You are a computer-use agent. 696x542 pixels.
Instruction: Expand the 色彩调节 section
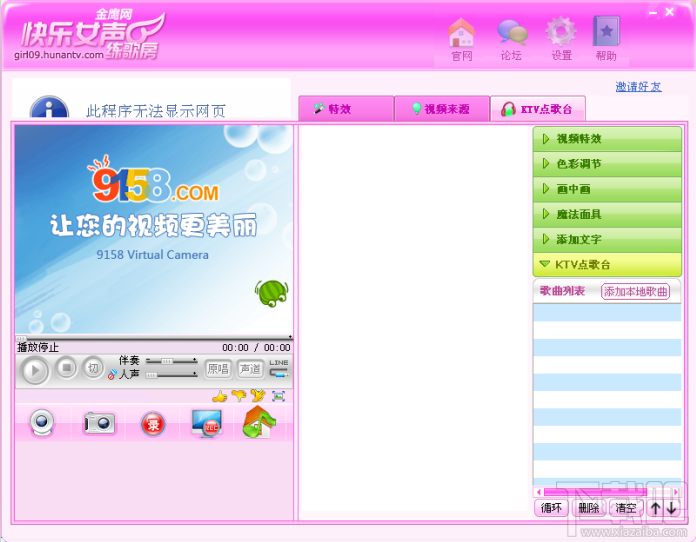click(x=607, y=164)
